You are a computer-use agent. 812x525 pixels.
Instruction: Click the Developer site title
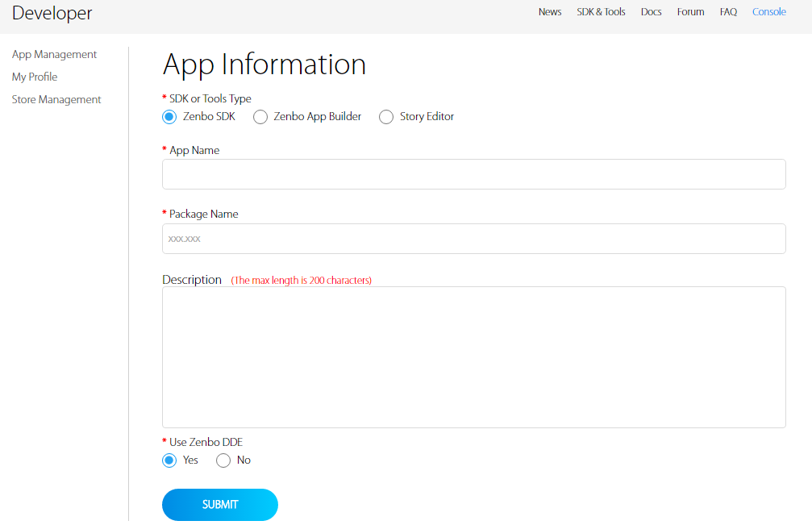click(52, 13)
